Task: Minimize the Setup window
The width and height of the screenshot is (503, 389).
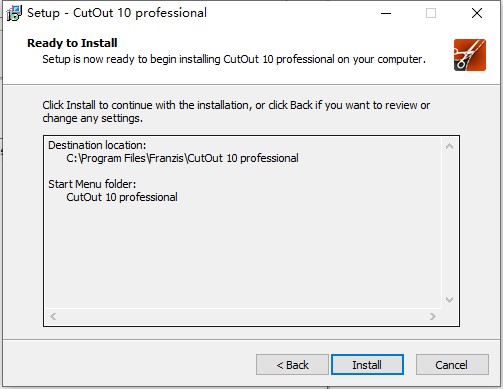Action: [x=386, y=13]
